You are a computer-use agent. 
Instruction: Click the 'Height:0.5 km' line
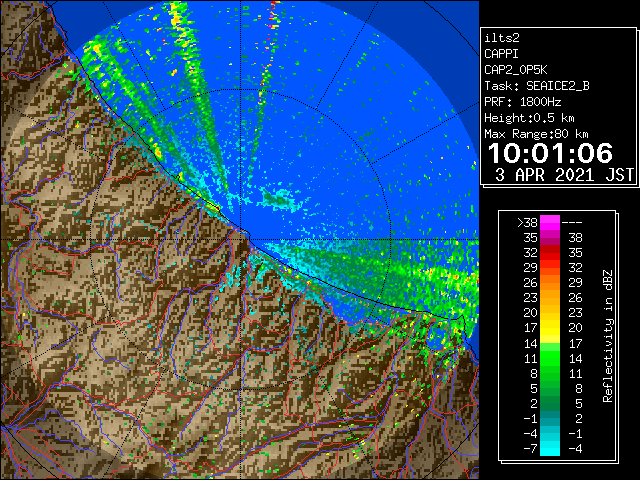pyautogui.click(x=529, y=118)
